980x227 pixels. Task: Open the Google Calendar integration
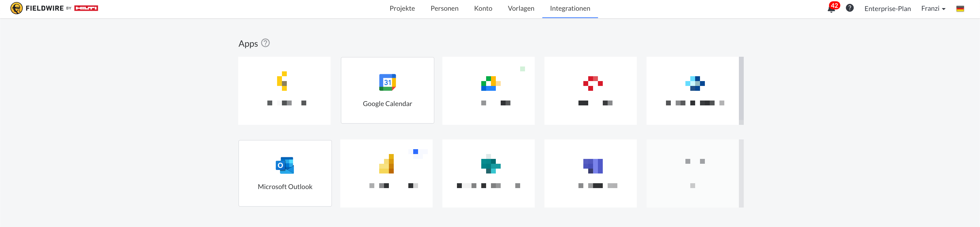[387, 90]
